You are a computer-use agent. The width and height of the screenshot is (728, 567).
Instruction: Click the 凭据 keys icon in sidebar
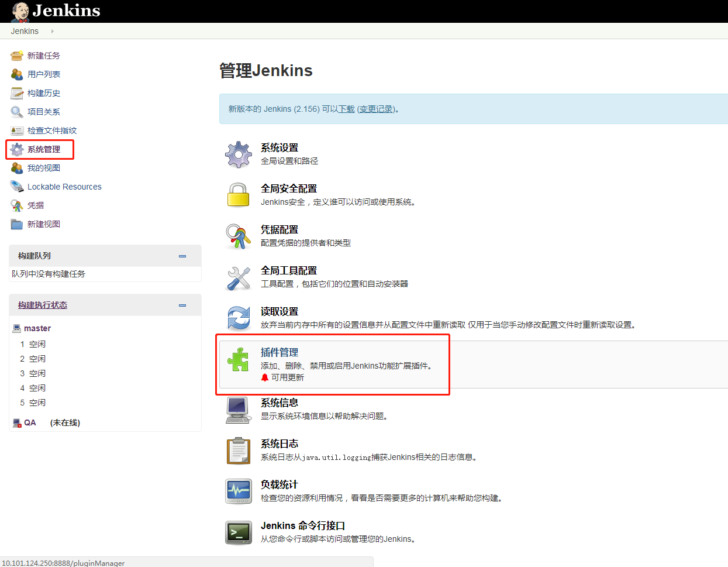[x=17, y=205]
